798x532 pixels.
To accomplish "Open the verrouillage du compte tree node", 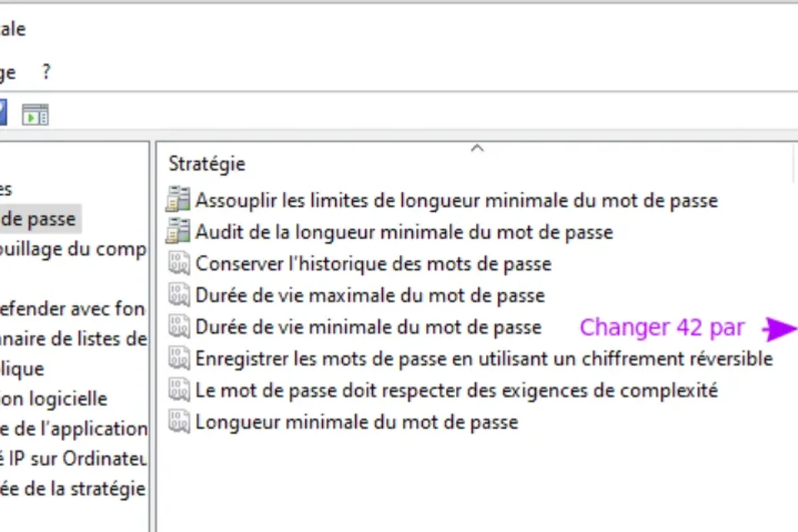I will click(72, 249).
